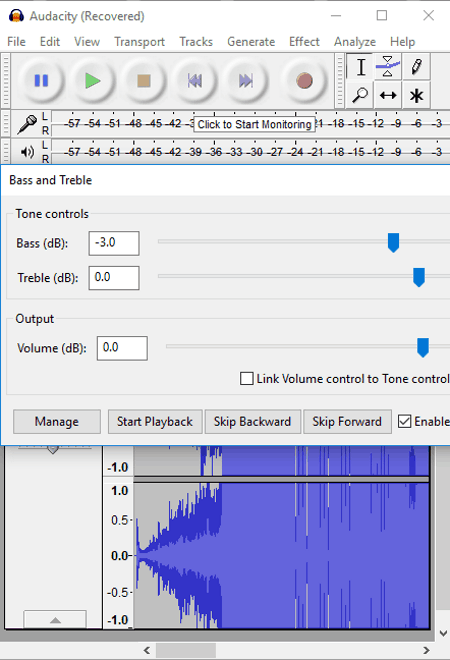This screenshot has width=450, height=660.
Task: Click Skip Forward button
Action: (347, 421)
